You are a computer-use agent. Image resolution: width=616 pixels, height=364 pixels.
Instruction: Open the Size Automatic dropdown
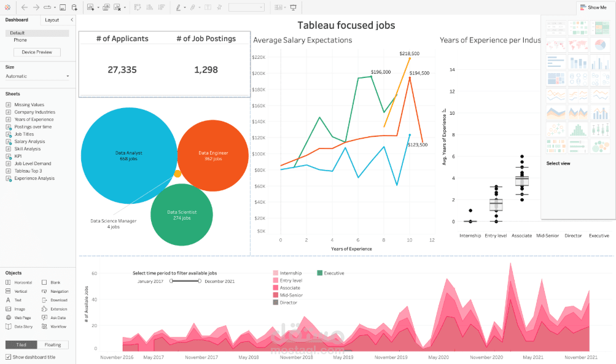37,76
